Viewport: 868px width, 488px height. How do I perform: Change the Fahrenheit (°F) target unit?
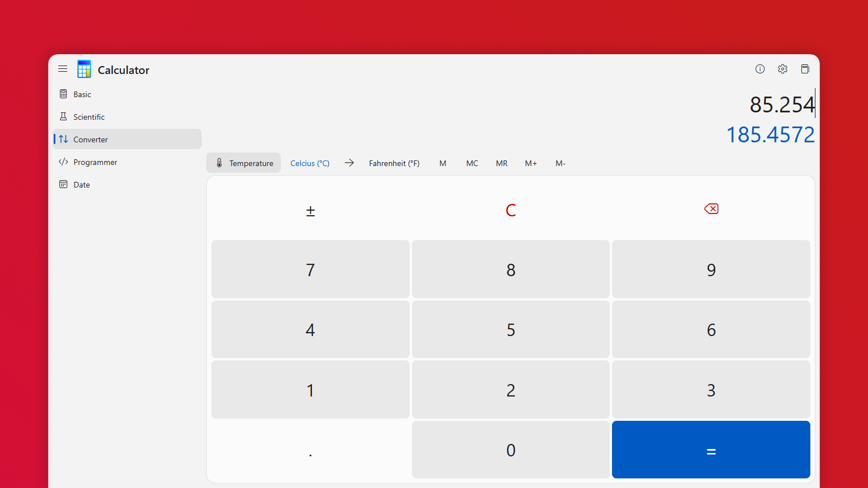pyautogui.click(x=394, y=163)
